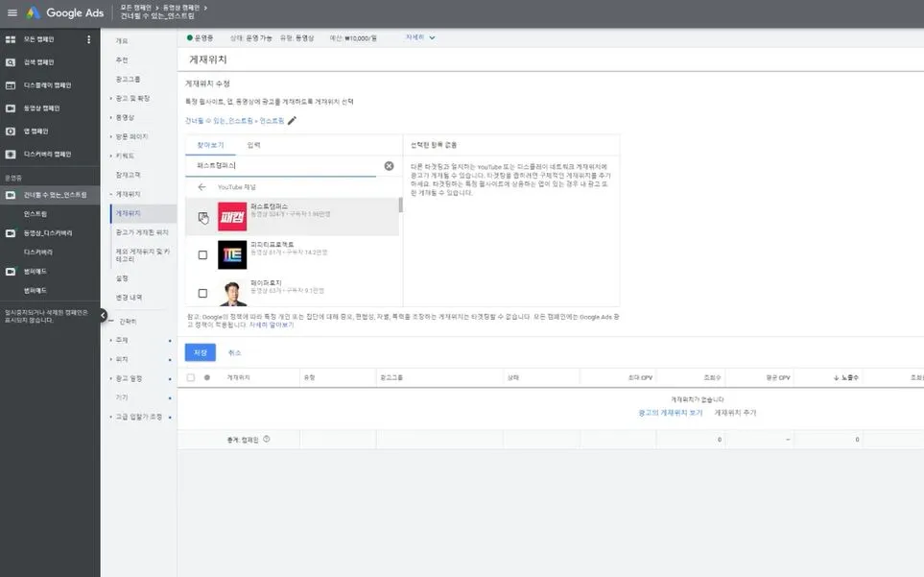Select the 앱 캠페인 sidebar icon

pos(10,131)
